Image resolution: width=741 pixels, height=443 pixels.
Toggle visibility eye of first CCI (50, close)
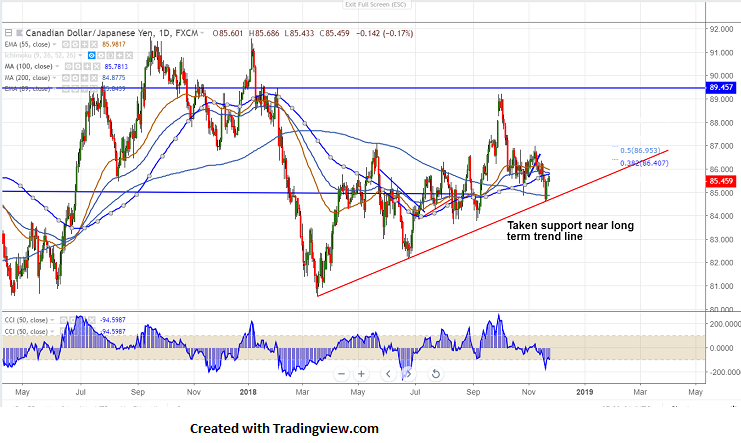click(63, 320)
